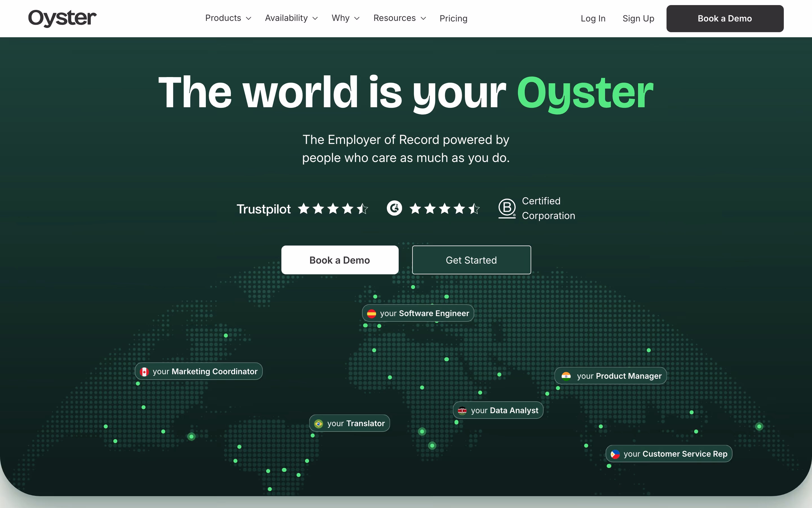Viewport: 812px width, 508px height.
Task: Click the Get Started button
Action: click(x=471, y=260)
